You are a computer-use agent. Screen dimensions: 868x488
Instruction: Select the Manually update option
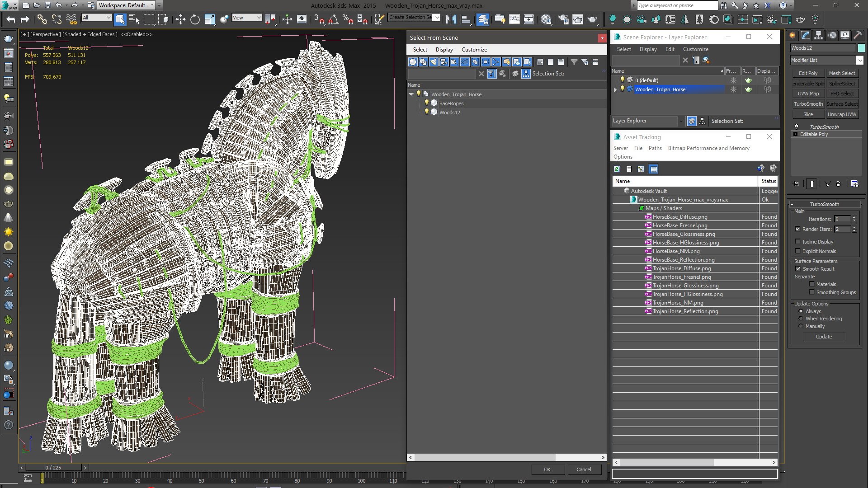pyautogui.click(x=801, y=326)
